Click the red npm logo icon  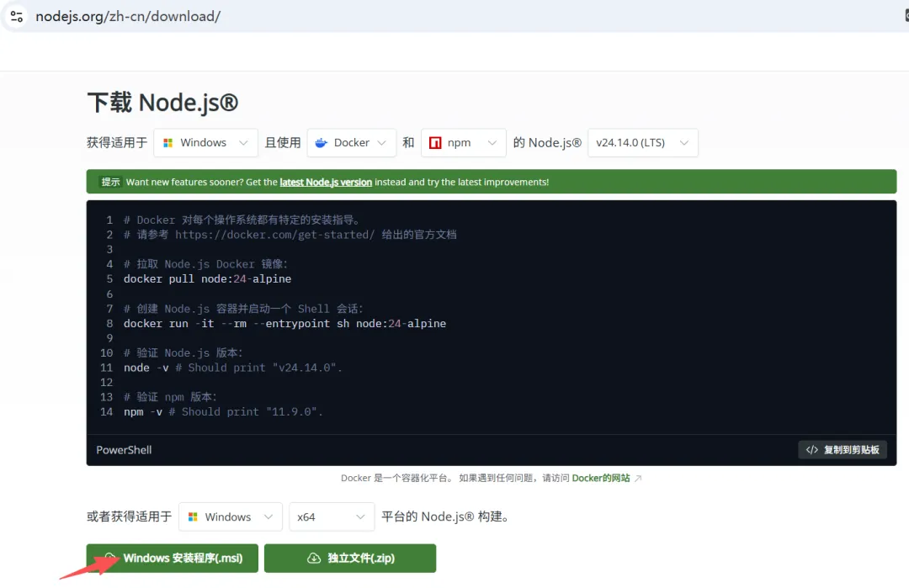tap(435, 142)
